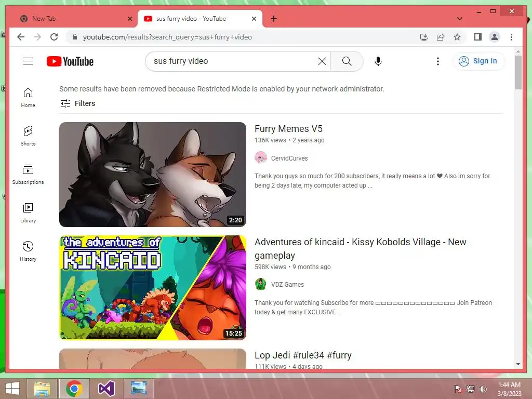The height and width of the screenshot is (399, 532).
Task: Visit the VDZ Games channel name
Action: click(287, 285)
